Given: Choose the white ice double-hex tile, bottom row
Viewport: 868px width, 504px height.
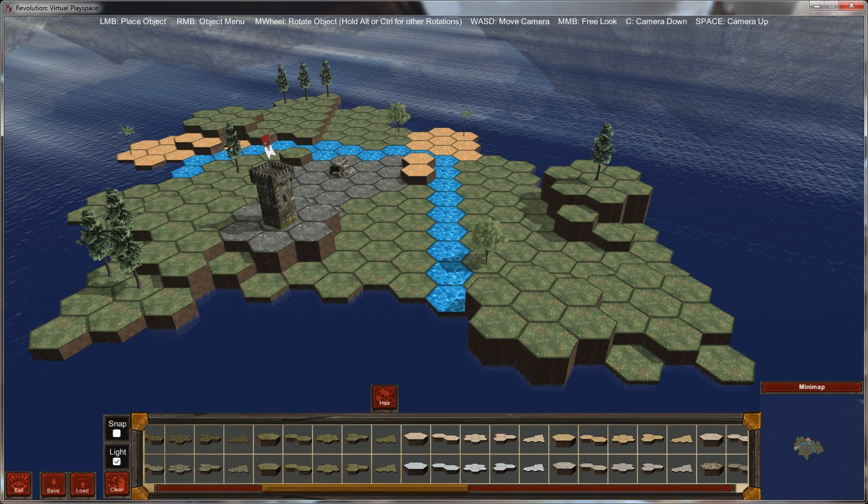Looking at the screenshot, I should (x=445, y=468).
